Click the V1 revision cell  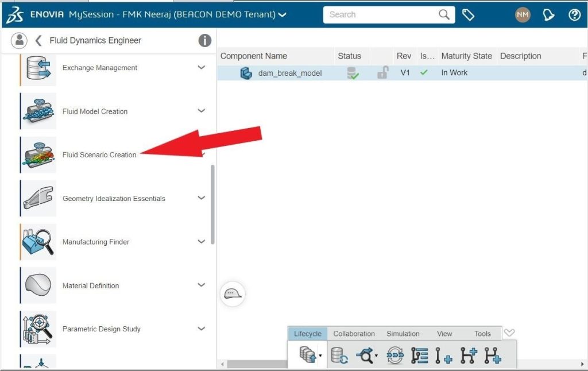[405, 72]
